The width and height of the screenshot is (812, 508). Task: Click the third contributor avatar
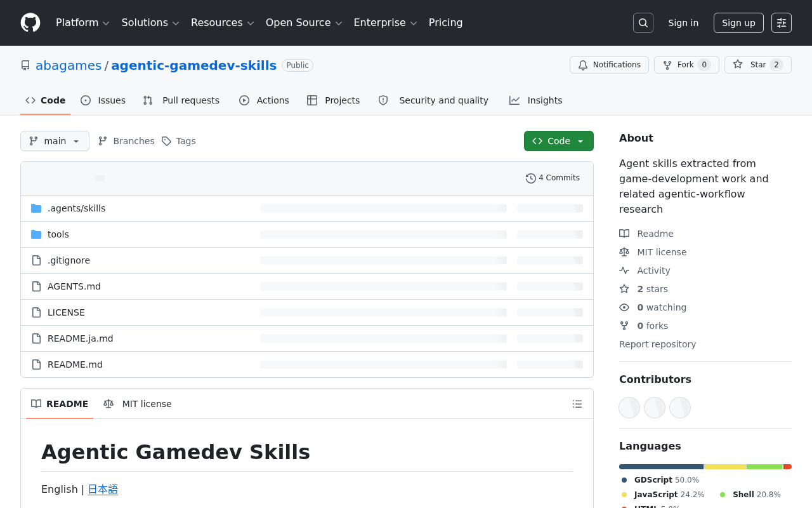(x=680, y=408)
